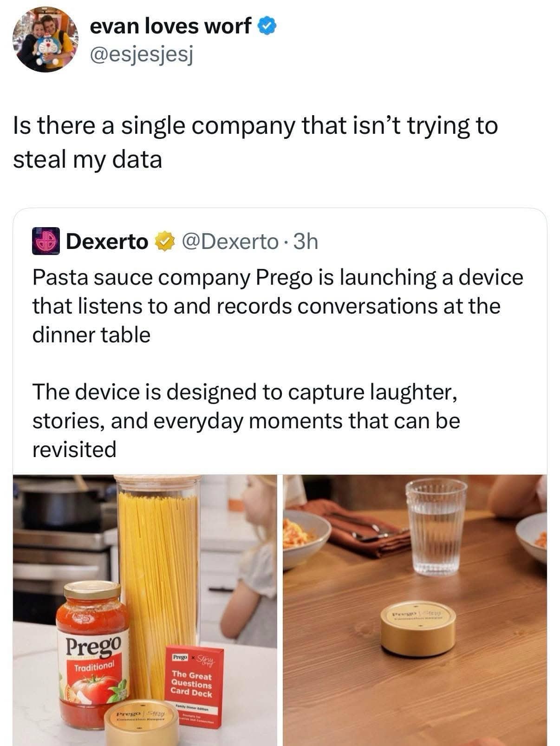Click the Prego Traditional sauce jar
The image size is (560, 746).
[92, 655]
